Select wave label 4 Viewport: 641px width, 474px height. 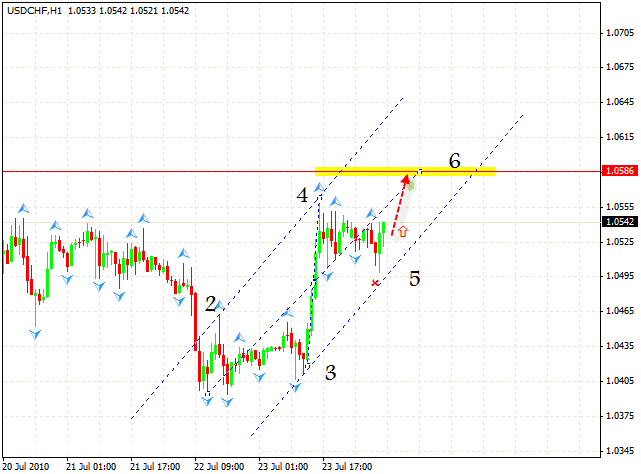pos(302,195)
